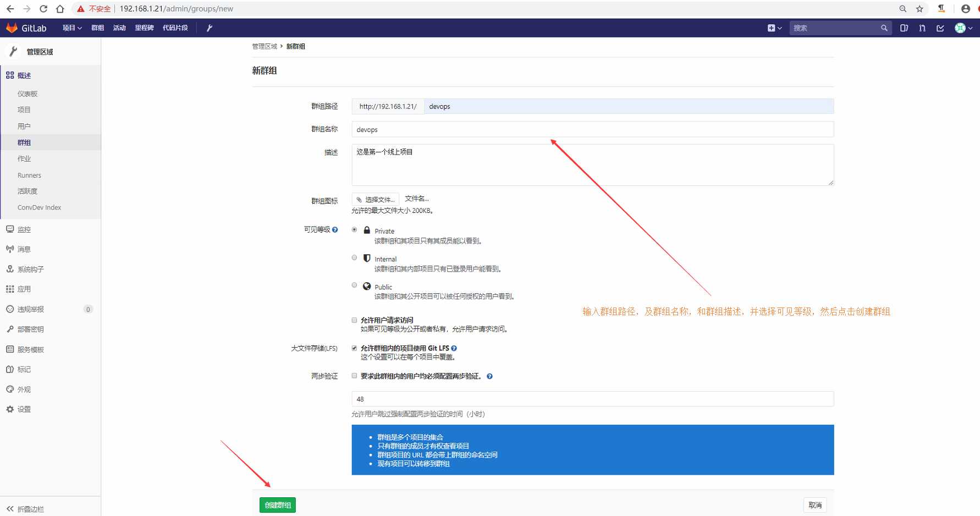This screenshot has width=980, height=516.
Task: Open the issues icon in navbar
Action: coord(904,28)
